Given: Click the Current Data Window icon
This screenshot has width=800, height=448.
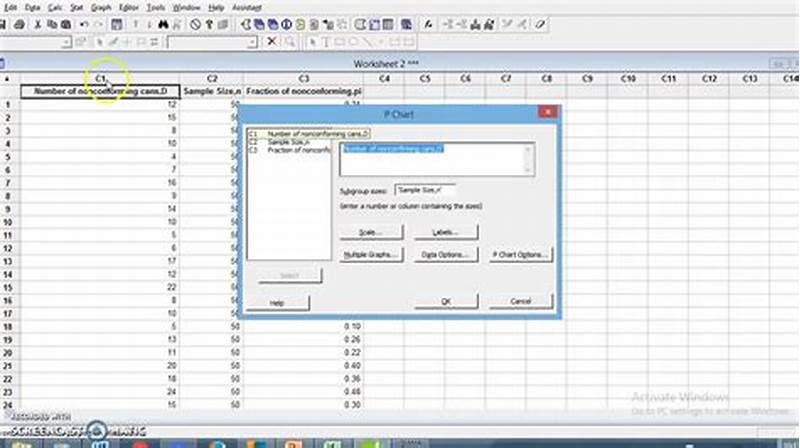Looking at the screenshot, I should pos(374,24).
